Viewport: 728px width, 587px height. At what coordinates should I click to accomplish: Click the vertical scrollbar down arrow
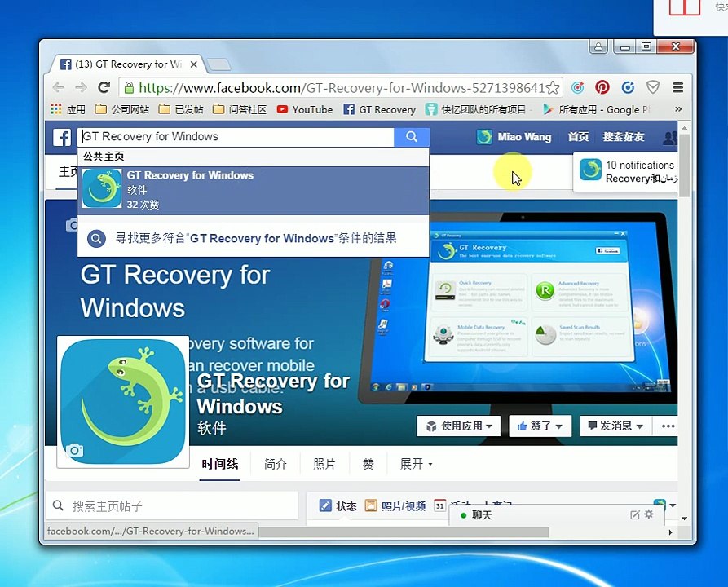(x=684, y=519)
